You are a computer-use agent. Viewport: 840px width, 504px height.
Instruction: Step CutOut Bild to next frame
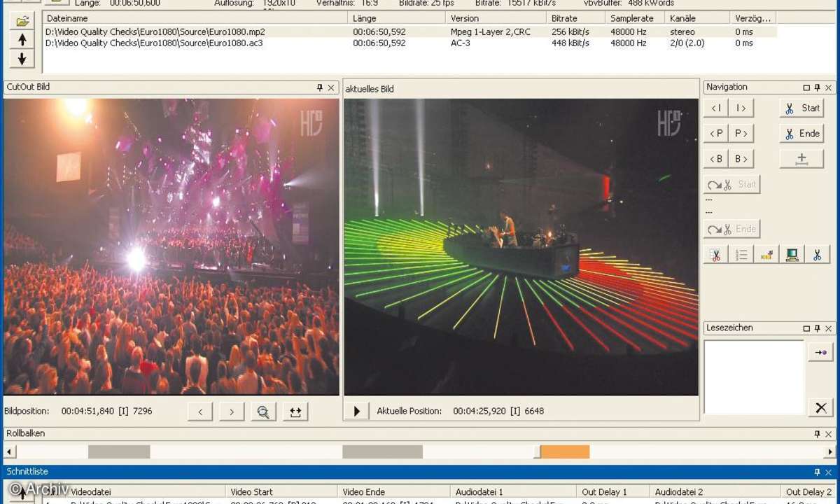pos(232,412)
